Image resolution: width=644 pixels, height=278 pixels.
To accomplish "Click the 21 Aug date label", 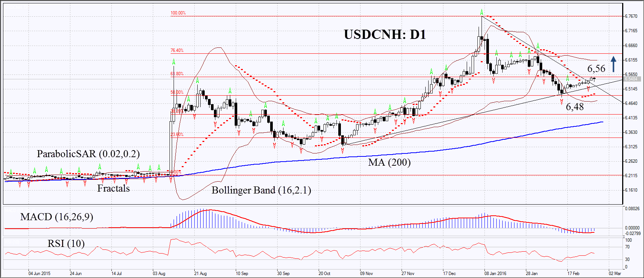I will point(200,274).
